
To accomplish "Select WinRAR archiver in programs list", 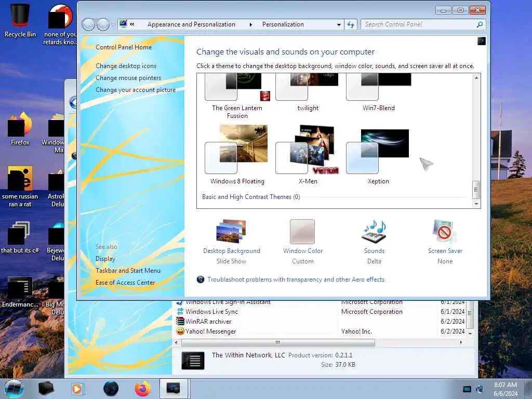I will coord(208,321).
